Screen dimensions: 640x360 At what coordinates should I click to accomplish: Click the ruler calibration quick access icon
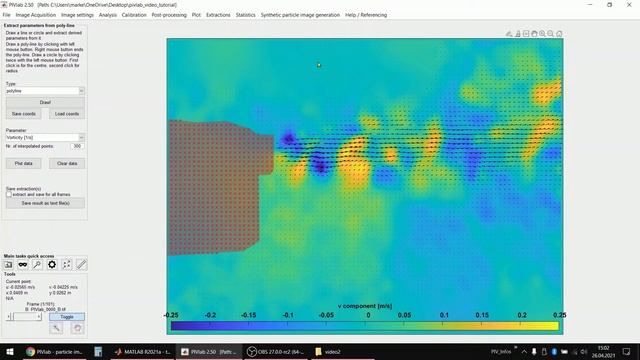click(x=81, y=264)
